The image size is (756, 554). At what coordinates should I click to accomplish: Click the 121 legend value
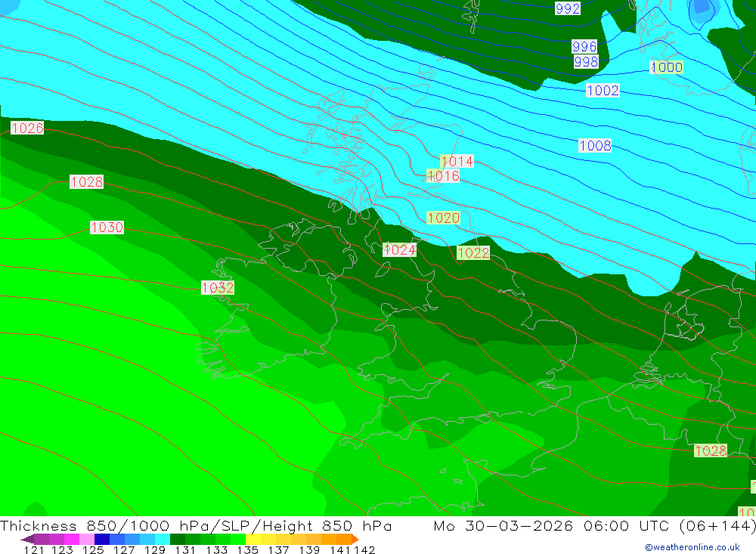[x=34, y=550]
